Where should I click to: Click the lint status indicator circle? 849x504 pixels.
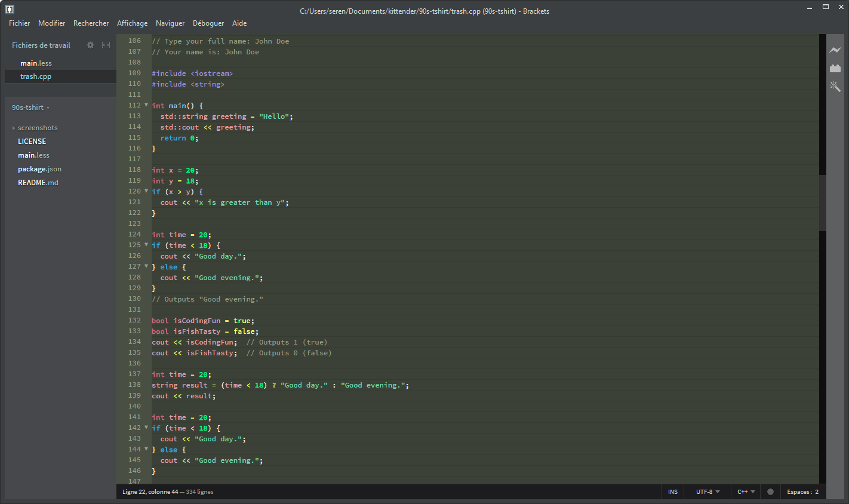(x=770, y=491)
